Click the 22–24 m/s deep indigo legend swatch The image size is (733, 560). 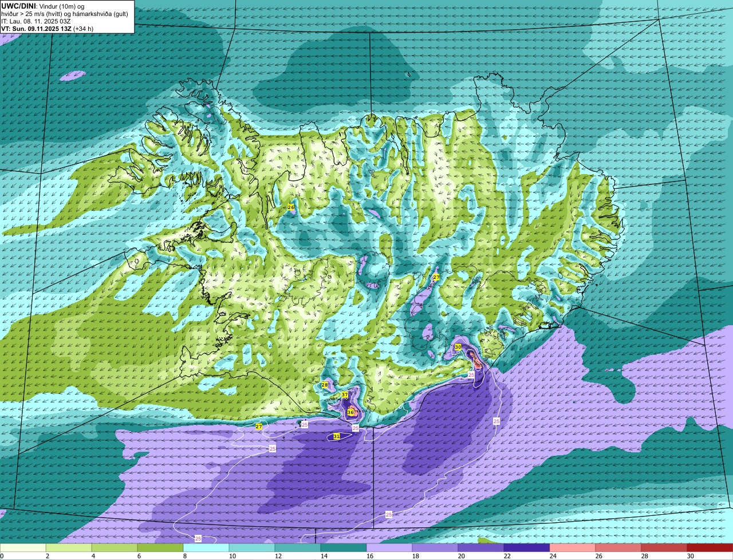(x=527, y=548)
